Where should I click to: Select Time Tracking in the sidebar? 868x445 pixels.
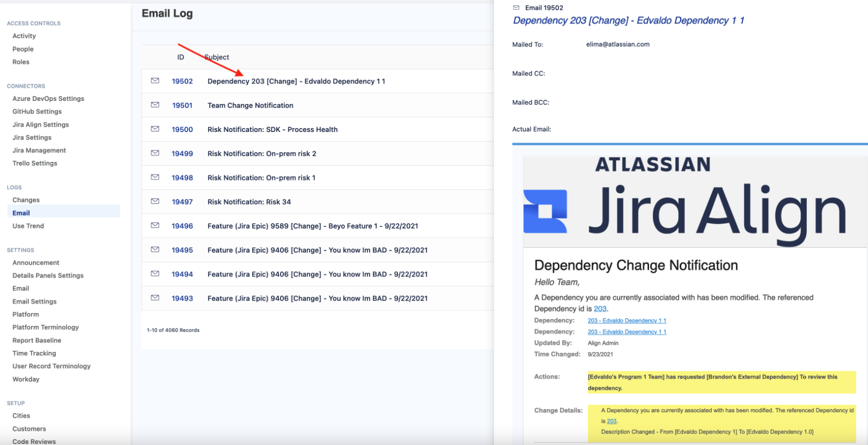click(34, 353)
